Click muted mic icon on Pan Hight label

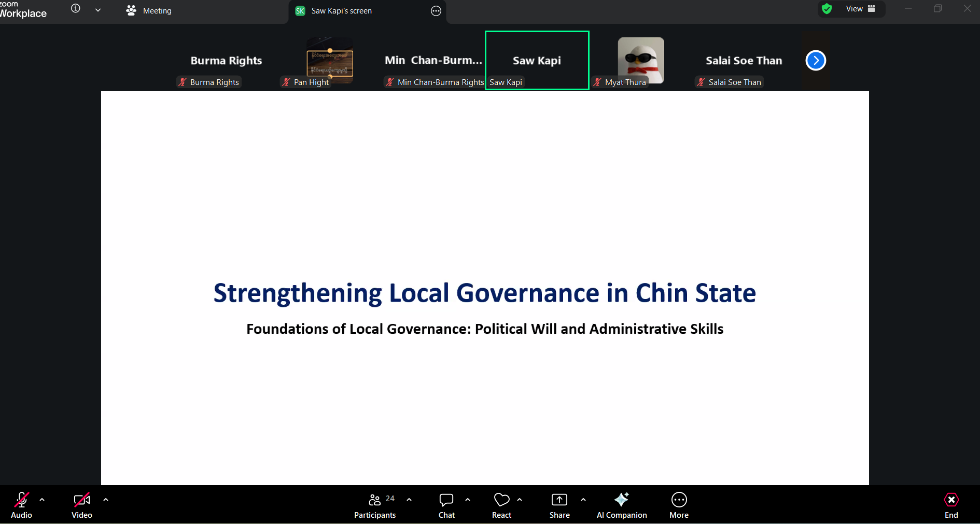(286, 82)
